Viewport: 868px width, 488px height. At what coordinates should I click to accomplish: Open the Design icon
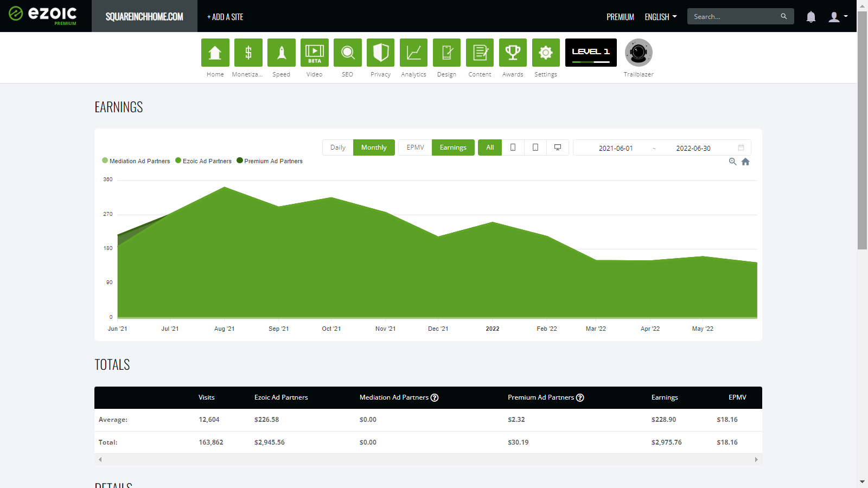click(446, 53)
